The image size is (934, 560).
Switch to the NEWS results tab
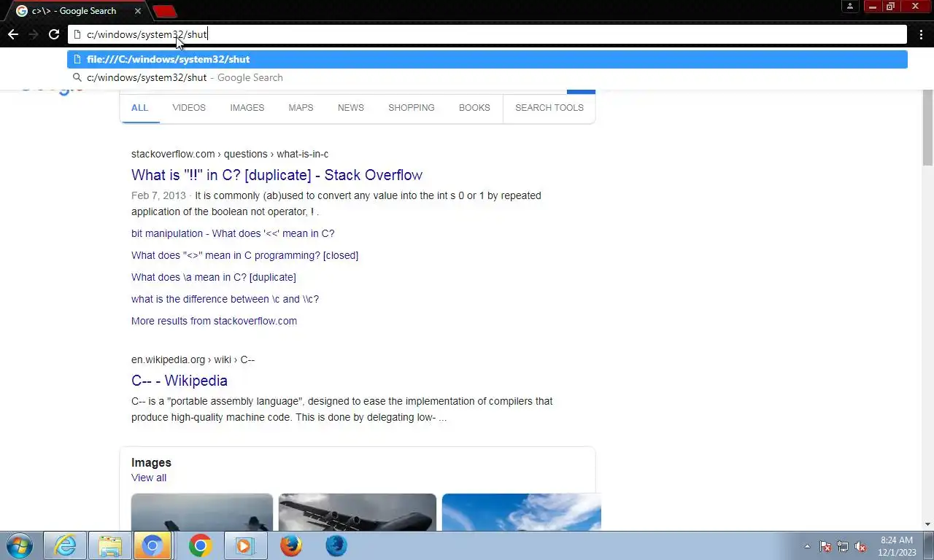351,107
